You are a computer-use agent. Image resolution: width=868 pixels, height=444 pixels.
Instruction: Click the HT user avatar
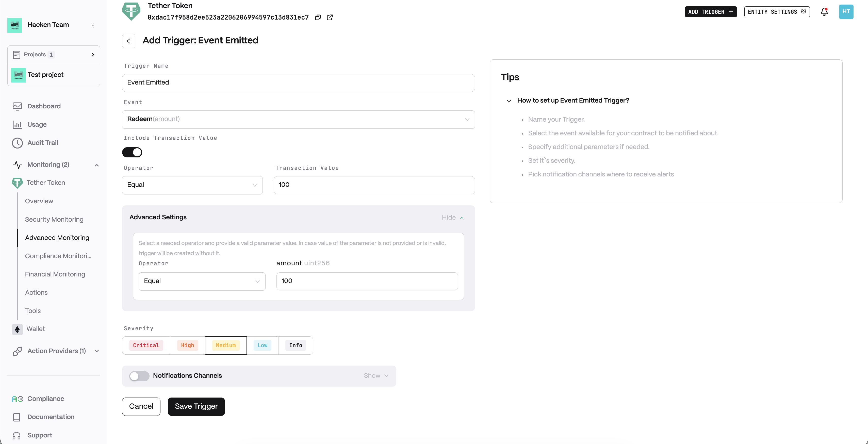846,12
